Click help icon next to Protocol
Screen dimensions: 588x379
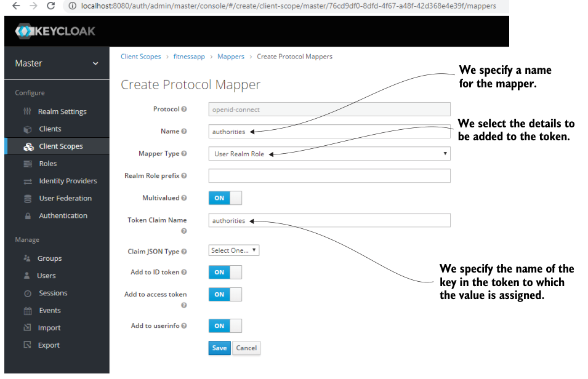(184, 109)
